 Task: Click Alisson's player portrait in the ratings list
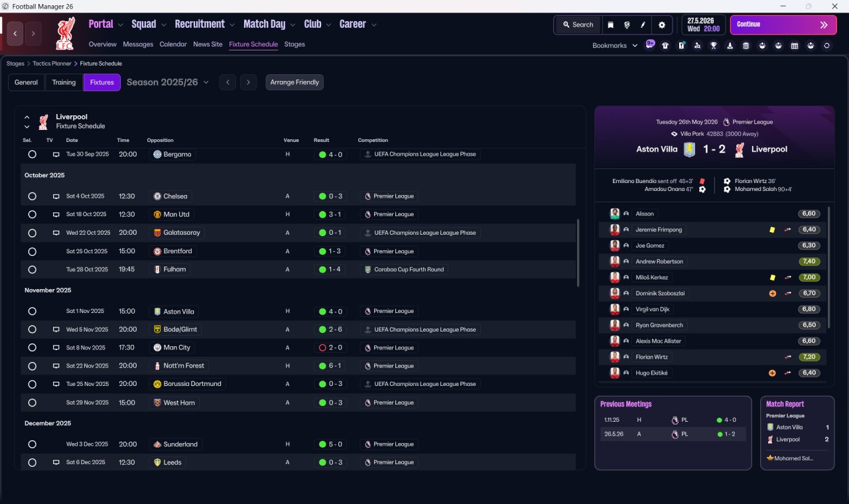[615, 214]
